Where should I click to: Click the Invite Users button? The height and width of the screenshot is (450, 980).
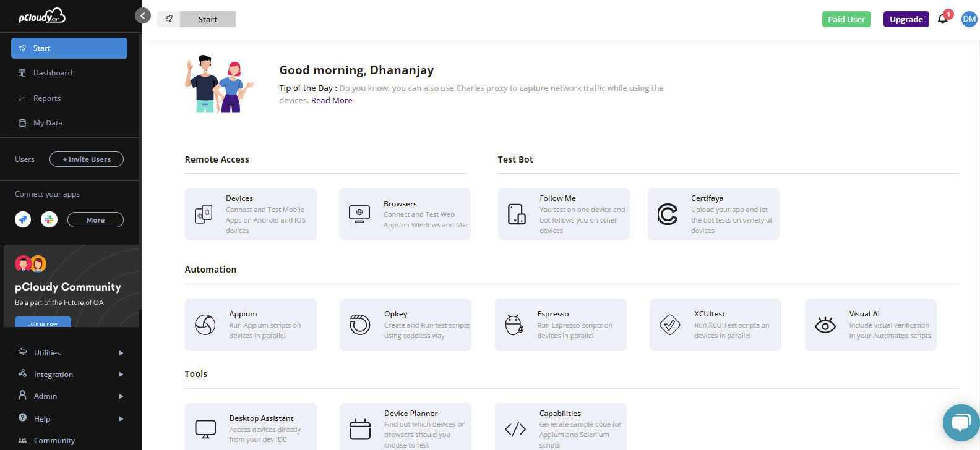(x=87, y=159)
